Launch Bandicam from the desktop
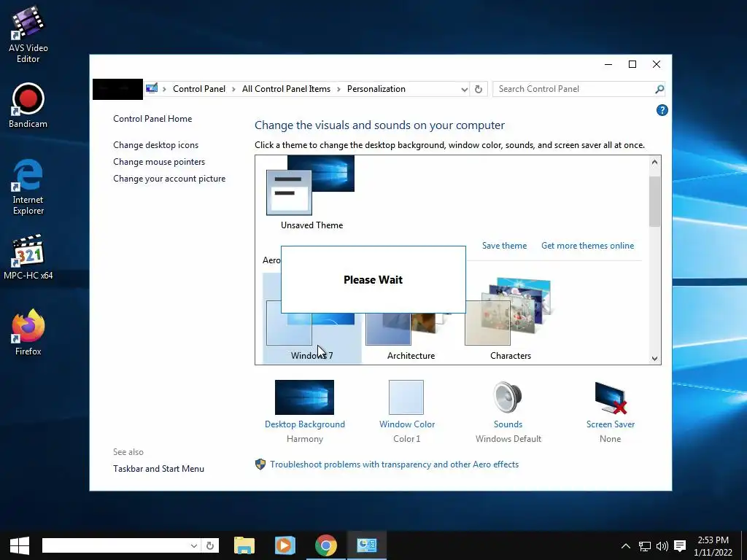Viewport: 747px width, 560px height. (28, 105)
